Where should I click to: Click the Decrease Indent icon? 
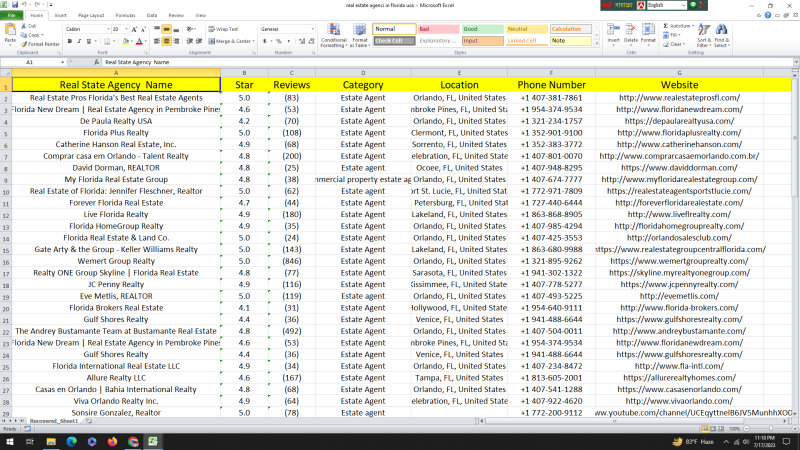pyautogui.click(x=190, y=41)
